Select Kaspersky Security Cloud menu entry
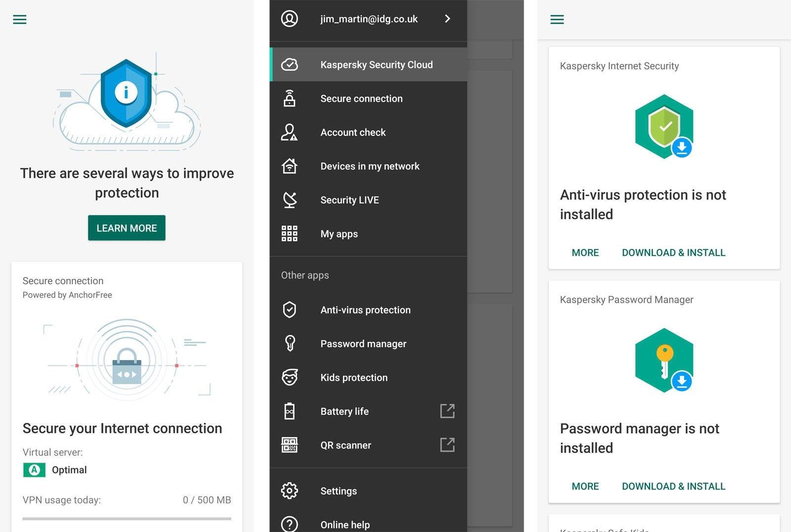 [x=368, y=65]
